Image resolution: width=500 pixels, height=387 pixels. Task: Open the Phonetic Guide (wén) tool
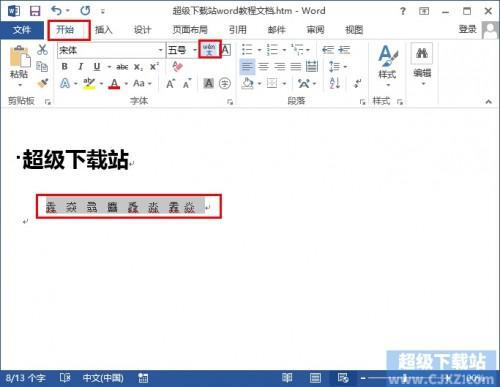click(x=210, y=50)
